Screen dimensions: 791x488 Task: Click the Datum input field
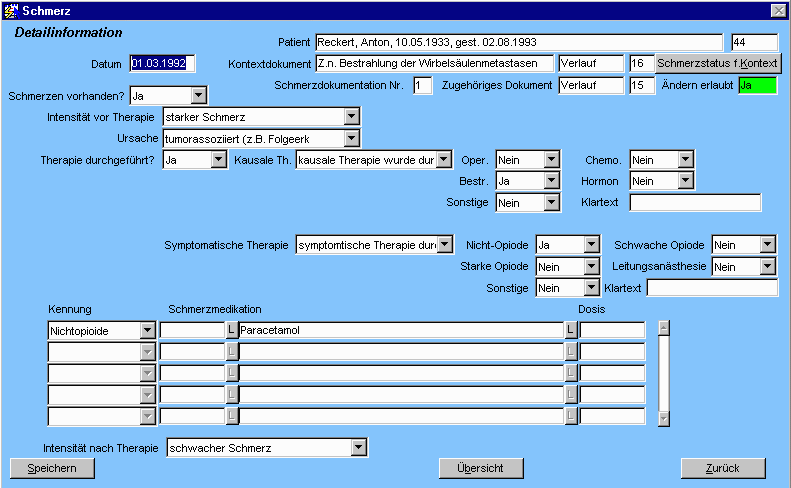163,64
